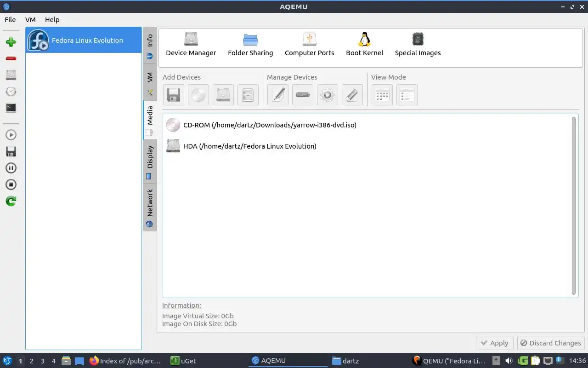
Task: Open the VM menu
Action: pos(30,20)
